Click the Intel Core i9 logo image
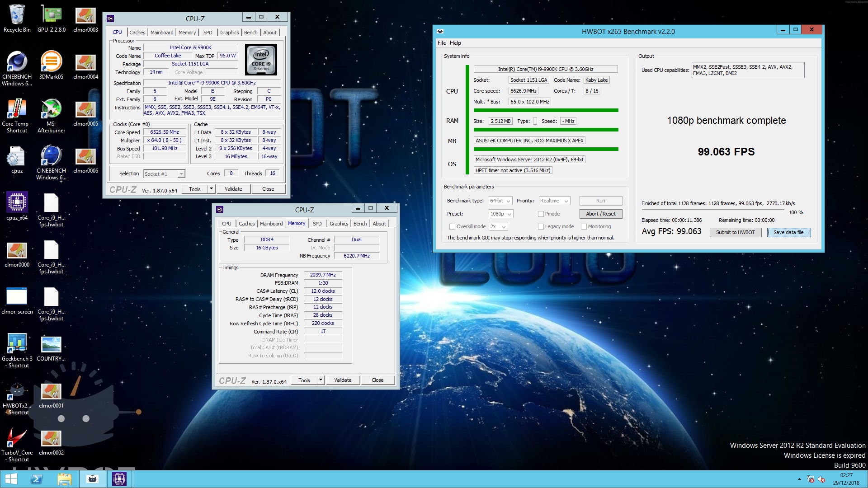The image size is (868, 488). pos(261,60)
